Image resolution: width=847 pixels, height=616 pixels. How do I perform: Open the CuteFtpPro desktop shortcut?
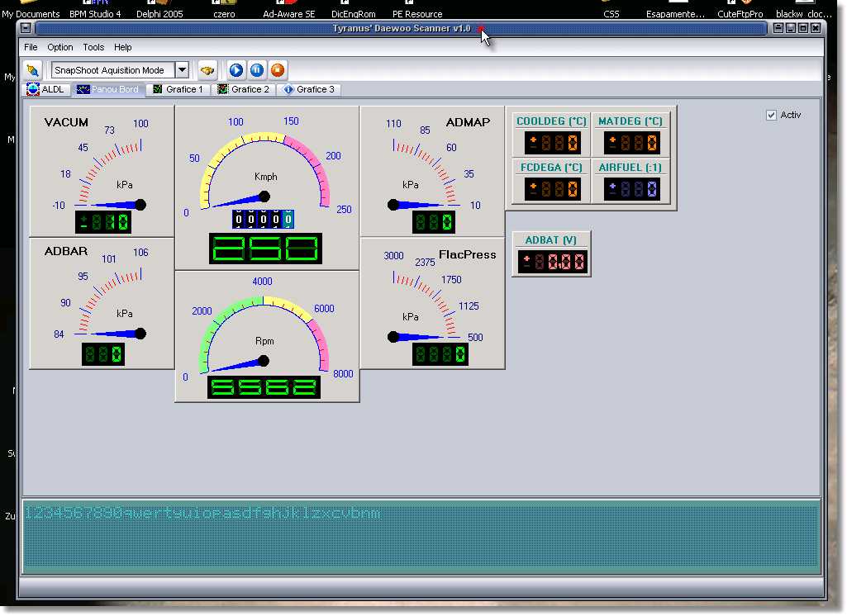[x=740, y=10]
